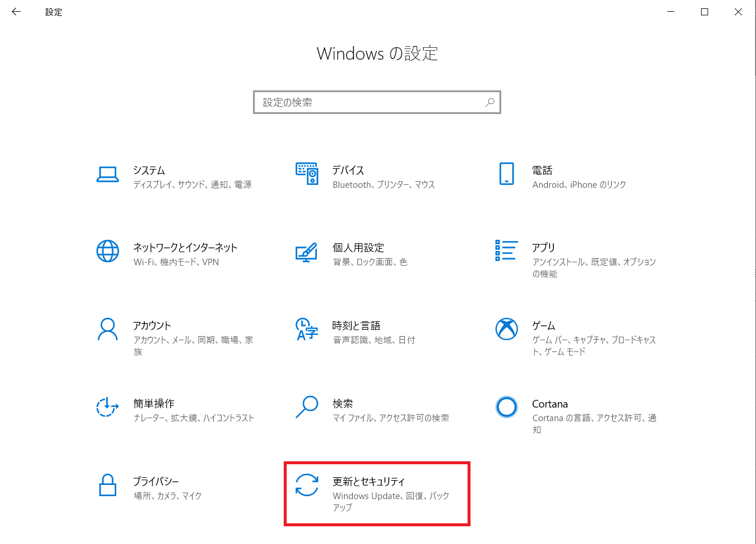Click the Windows の設定 heading
The height and width of the screenshot is (544, 756).
click(x=378, y=53)
